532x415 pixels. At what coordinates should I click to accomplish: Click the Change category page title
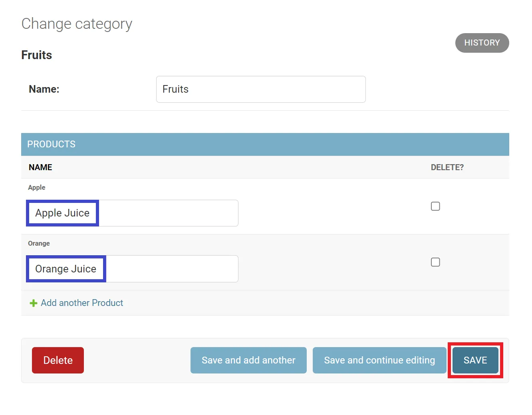(x=77, y=24)
